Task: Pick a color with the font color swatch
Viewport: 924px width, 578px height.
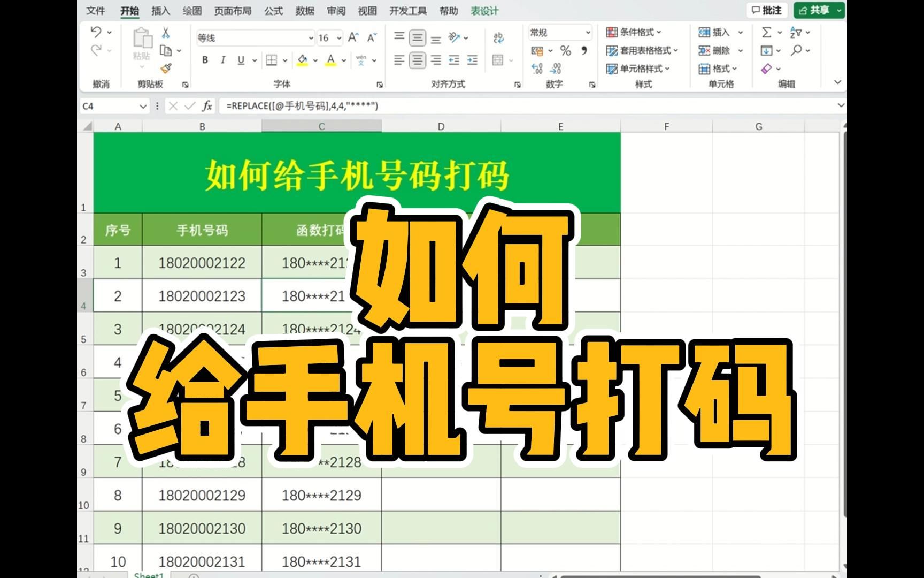Action: point(331,59)
